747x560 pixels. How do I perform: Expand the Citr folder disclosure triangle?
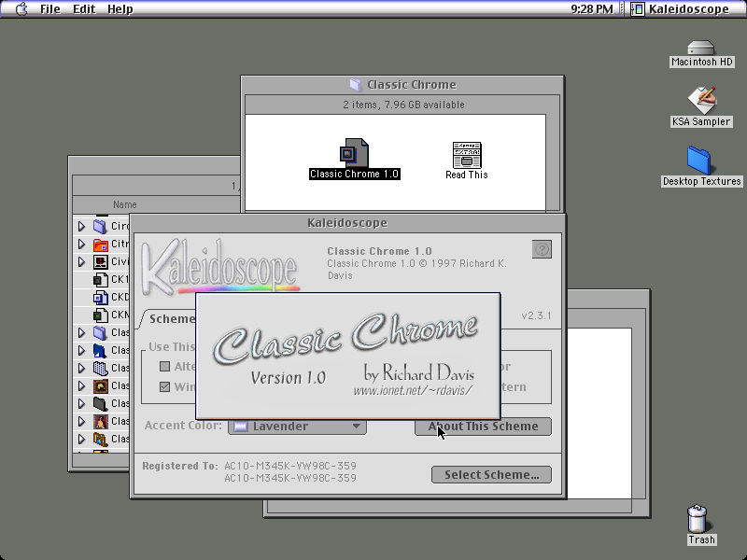click(x=81, y=245)
